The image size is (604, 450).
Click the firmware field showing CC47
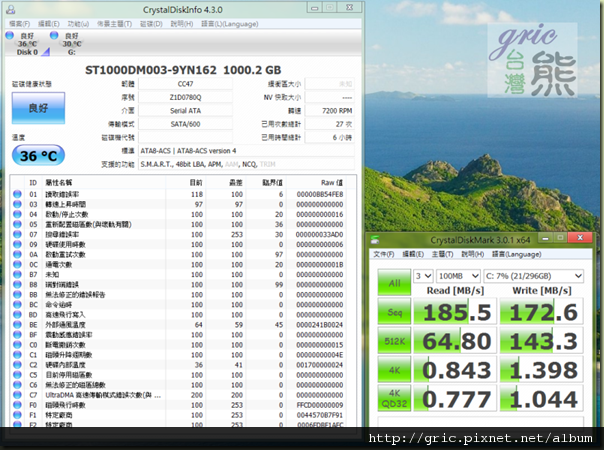(185, 84)
